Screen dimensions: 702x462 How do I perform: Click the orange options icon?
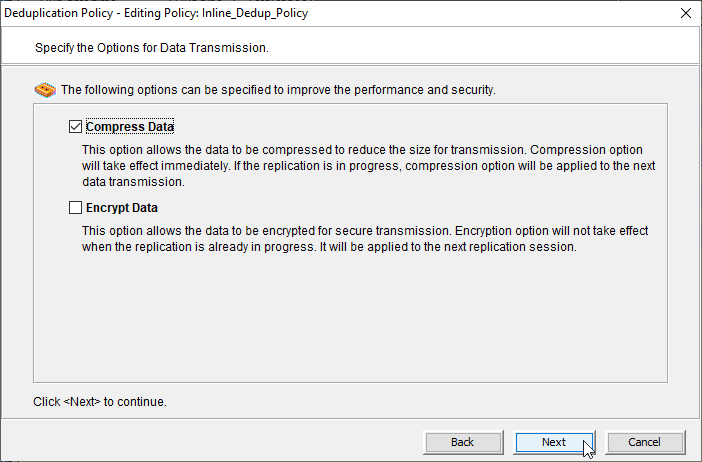[x=45, y=90]
